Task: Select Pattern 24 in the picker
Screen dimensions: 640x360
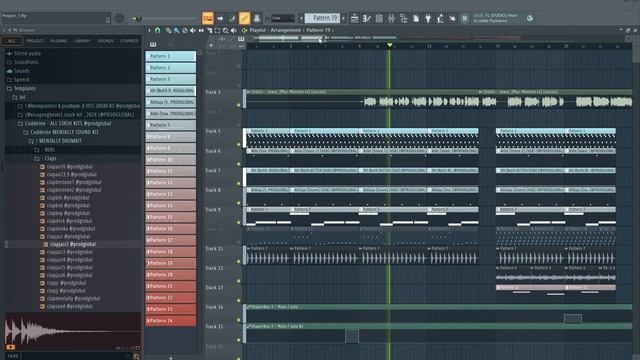Action: (171, 321)
